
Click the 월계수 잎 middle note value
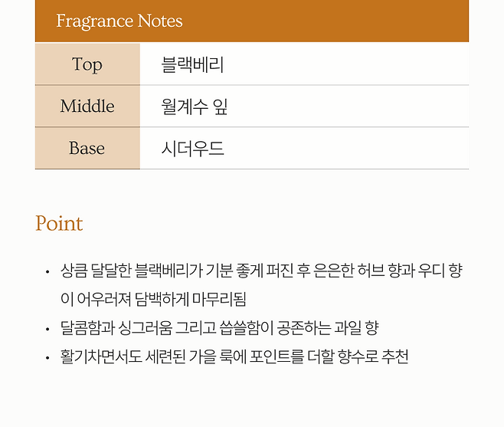(x=195, y=107)
